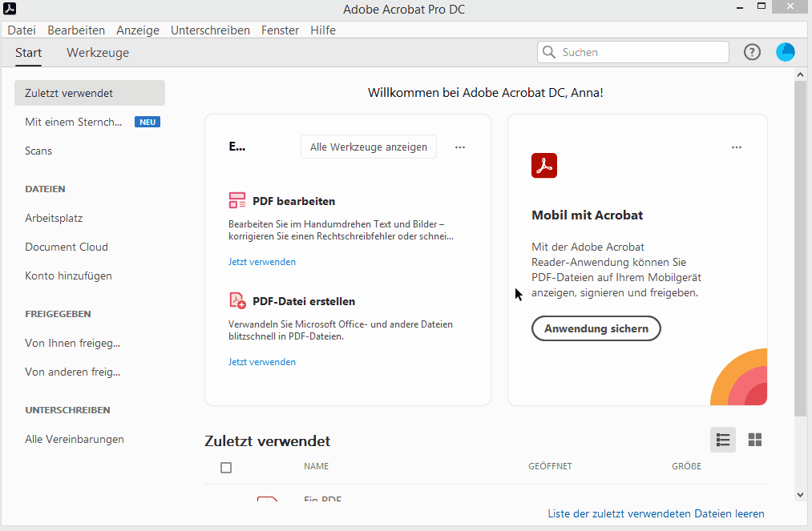Open the Hilfe menu
The image size is (812, 531).
(323, 30)
